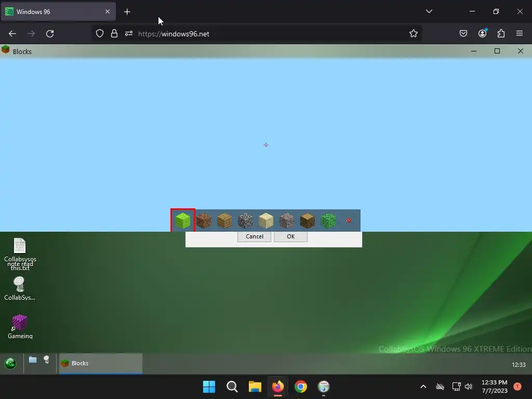Maximize the Blocks window
Screen dimensions: 532x399
tap(497, 51)
